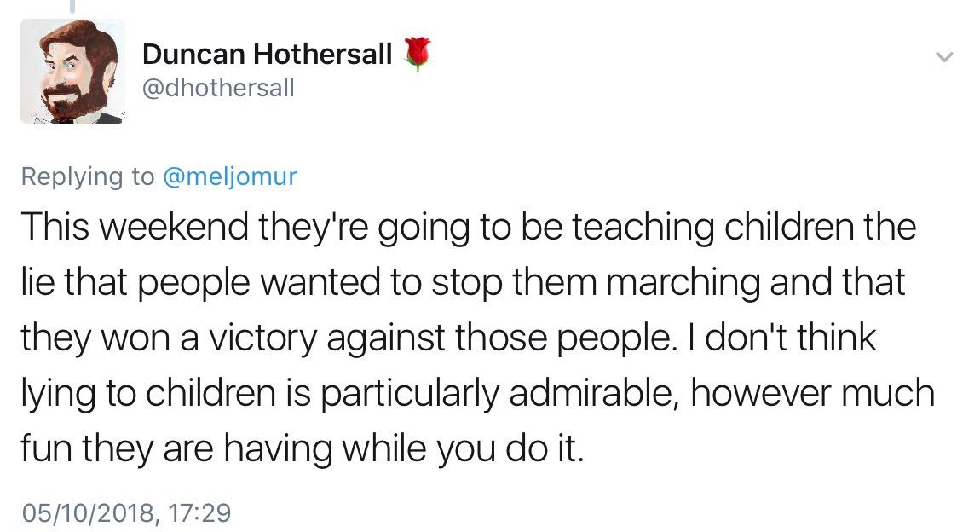
Task: Open the tweet options chevron menu
Action: (x=943, y=57)
